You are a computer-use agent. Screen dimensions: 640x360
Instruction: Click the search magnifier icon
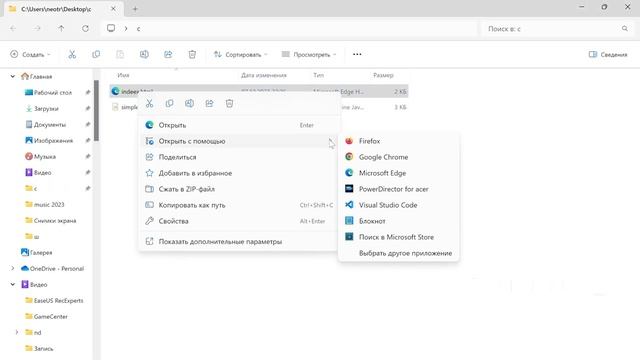click(625, 29)
